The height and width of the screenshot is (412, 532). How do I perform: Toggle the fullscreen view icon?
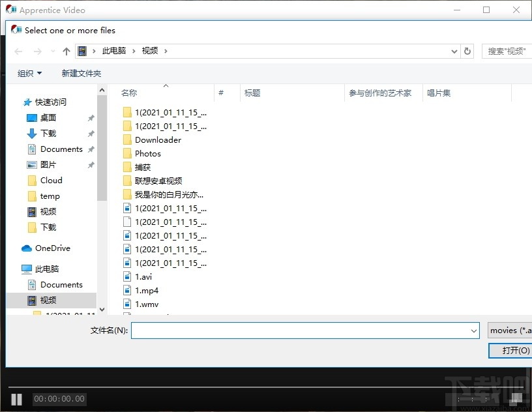517,399
